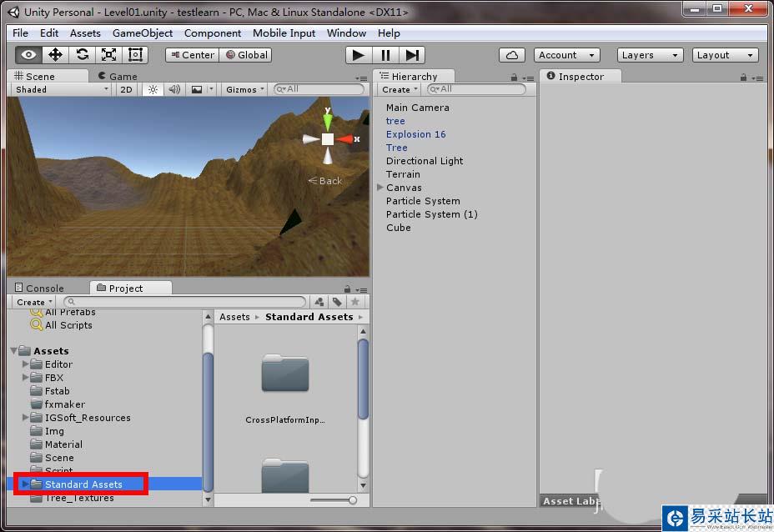The image size is (774, 532).
Task: Select Terrain in Hierarchy
Action: tap(404, 174)
